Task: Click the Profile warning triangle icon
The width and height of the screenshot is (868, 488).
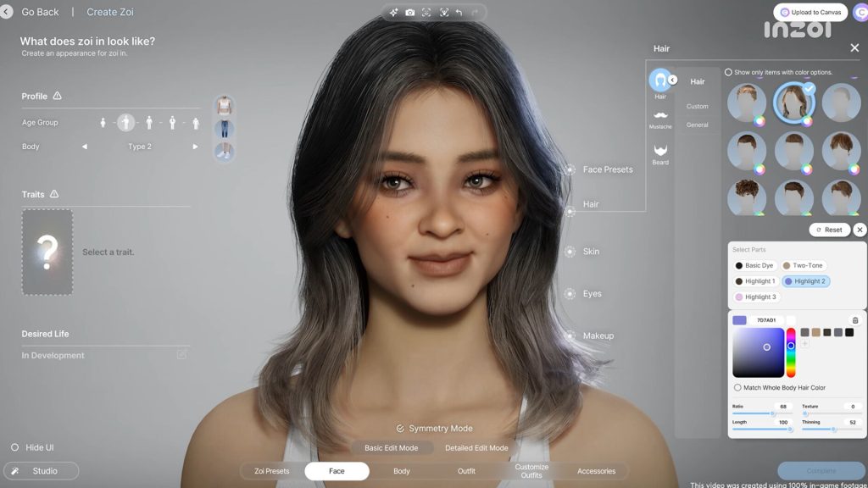Action: coord(57,96)
